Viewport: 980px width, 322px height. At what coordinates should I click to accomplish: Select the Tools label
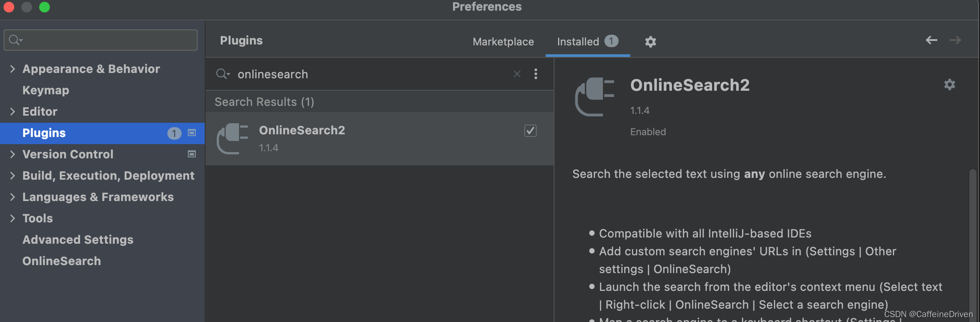click(38, 218)
